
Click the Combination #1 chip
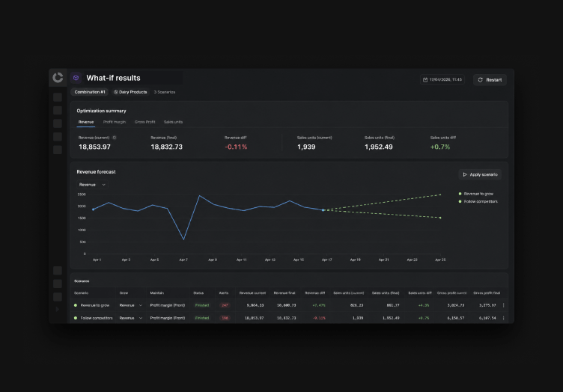(90, 92)
